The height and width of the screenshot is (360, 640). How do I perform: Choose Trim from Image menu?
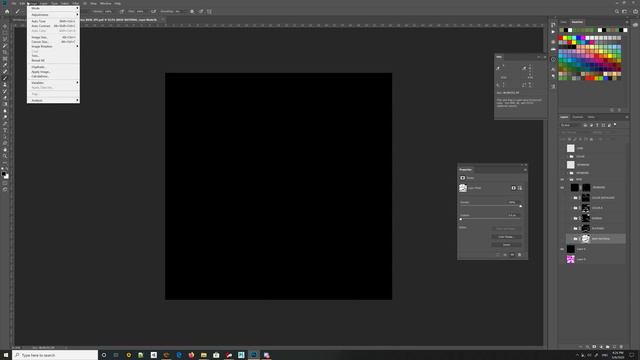[x=53, y=56]
